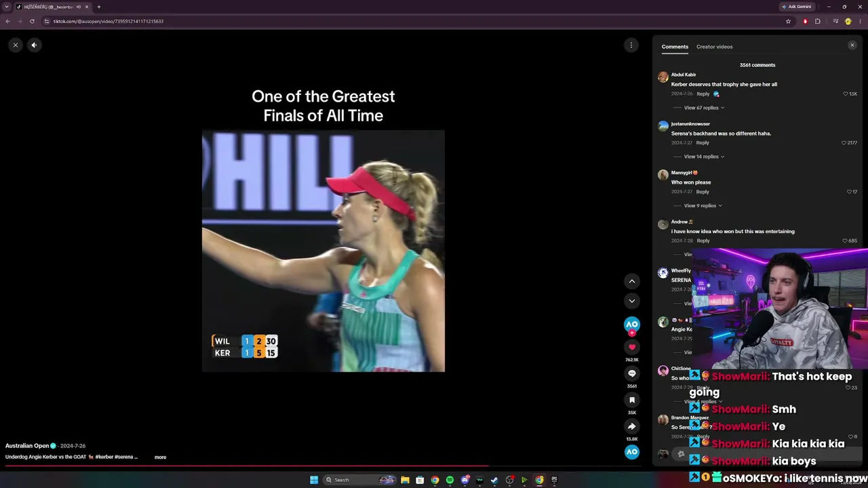Viewport: 868px width, 488px height.
Task: Open Microsoft Store from the taskbar
Action: pyautogui.click(x=420, y=480)
